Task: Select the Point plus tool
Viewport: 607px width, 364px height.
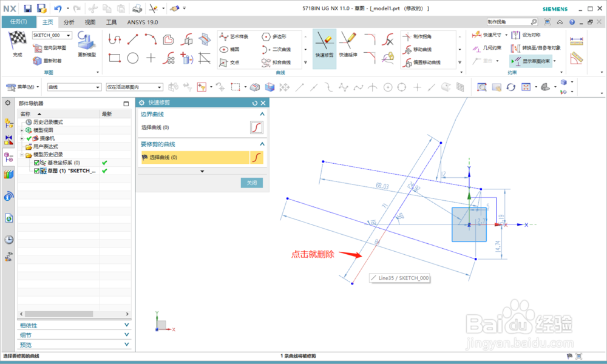Action: click(x=151, y=58)
